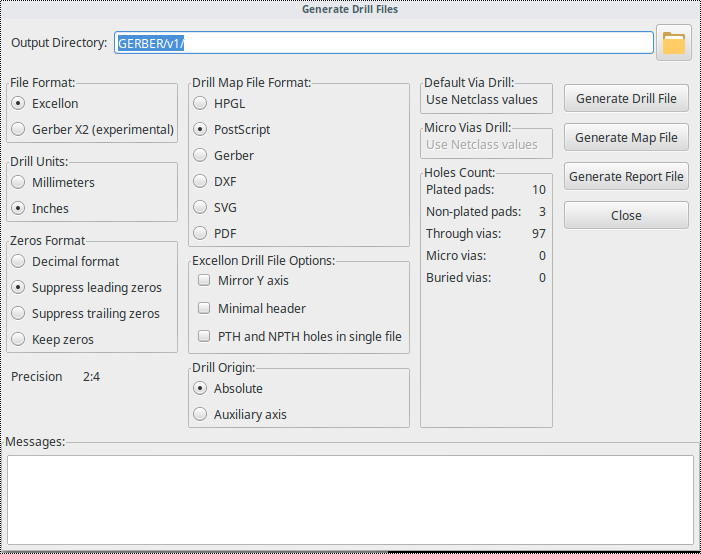Select Inches drill units
Viewport: 701px width, 554px height.
(x=19, y=209)
